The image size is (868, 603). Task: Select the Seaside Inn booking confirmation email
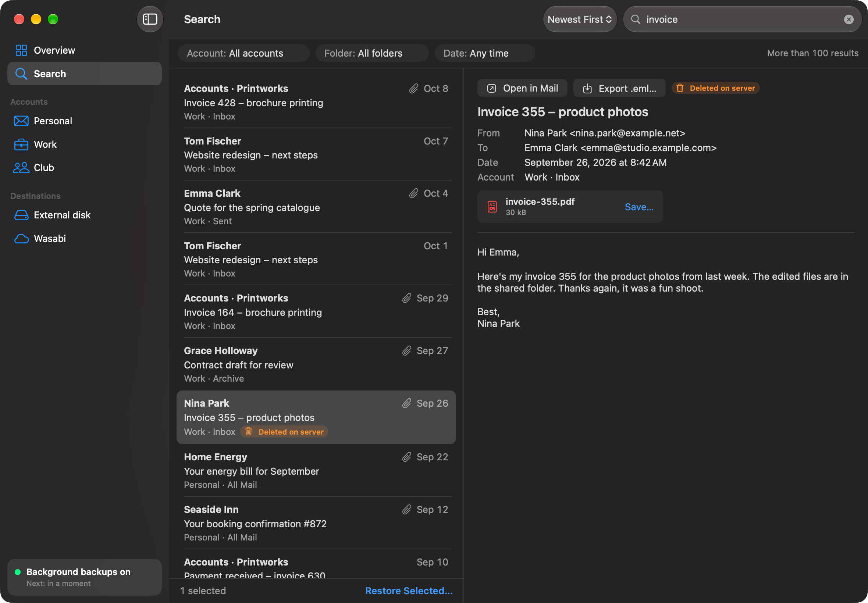[316, 523]
